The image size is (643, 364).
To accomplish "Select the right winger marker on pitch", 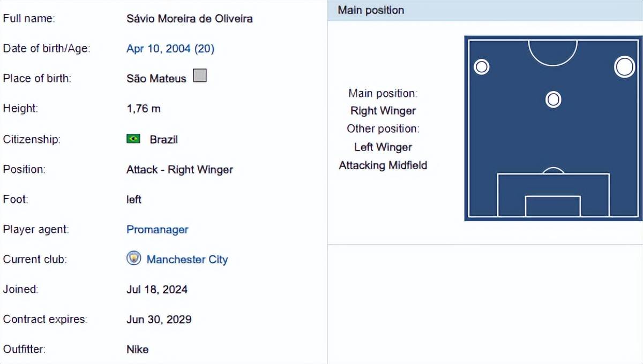I will click(624, 67).
